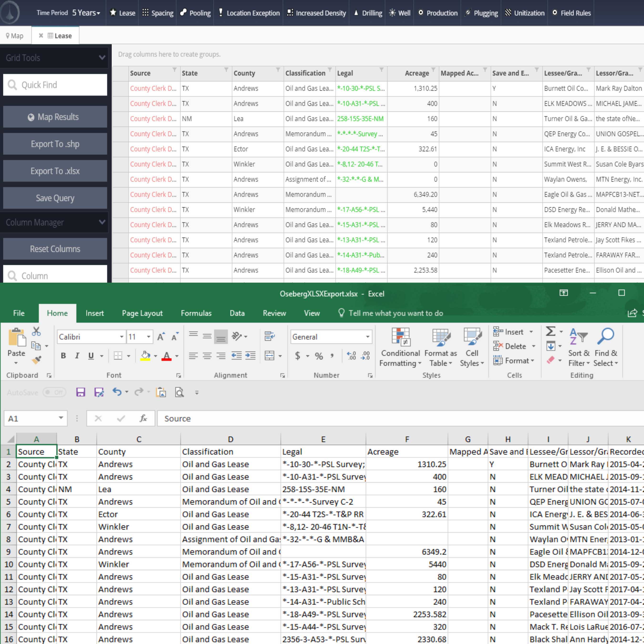Viewport: 644px width, 644px height.
Task: Click the AutoSum sigma icon
Action: 550,331
